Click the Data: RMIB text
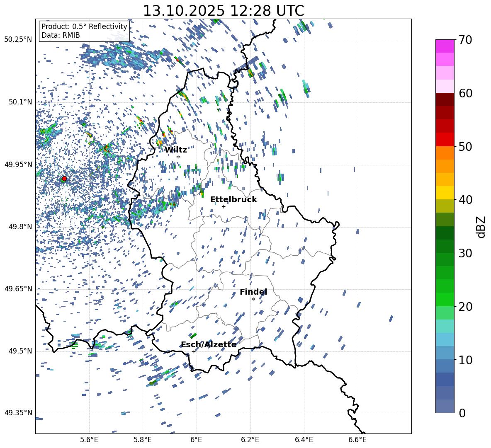 click(x=61, y=35)
